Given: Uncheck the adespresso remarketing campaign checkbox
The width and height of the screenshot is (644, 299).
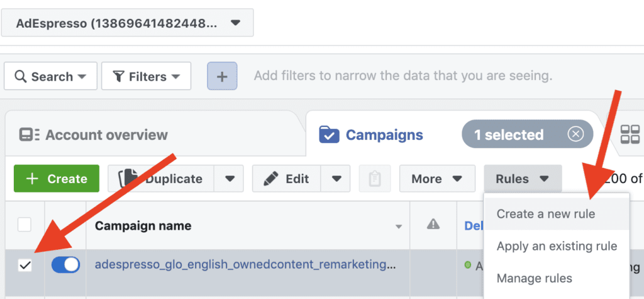Looking at the screenshot, I should coord(25,266).
